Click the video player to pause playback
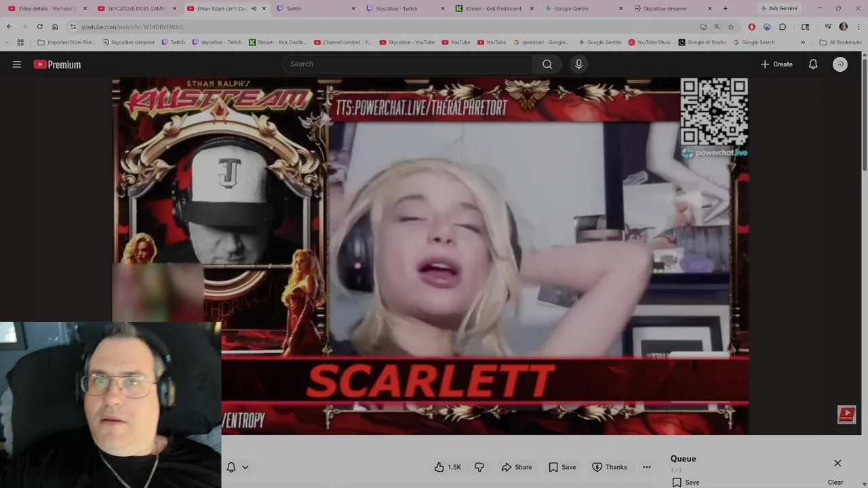Viewport: 868px width, 488px height. coord(430,256)
